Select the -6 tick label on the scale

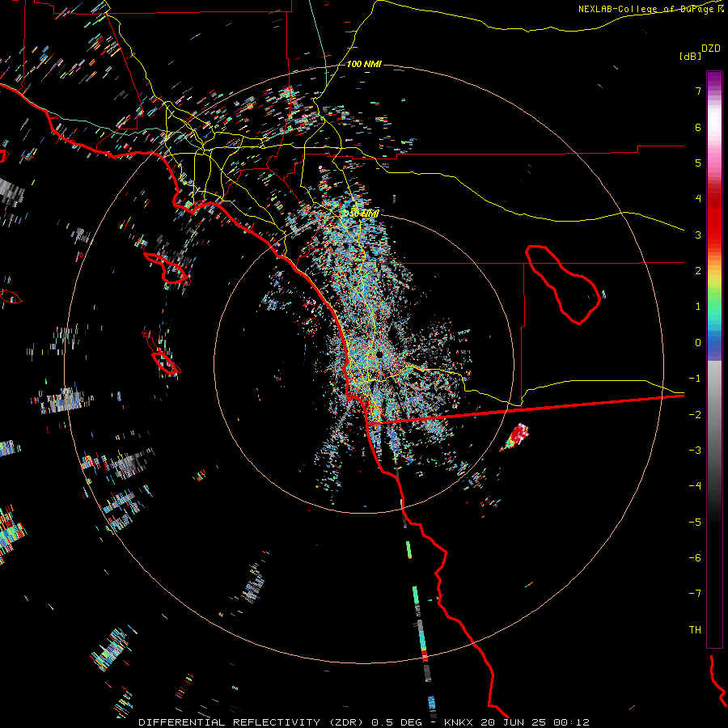(x=695, y=558)
